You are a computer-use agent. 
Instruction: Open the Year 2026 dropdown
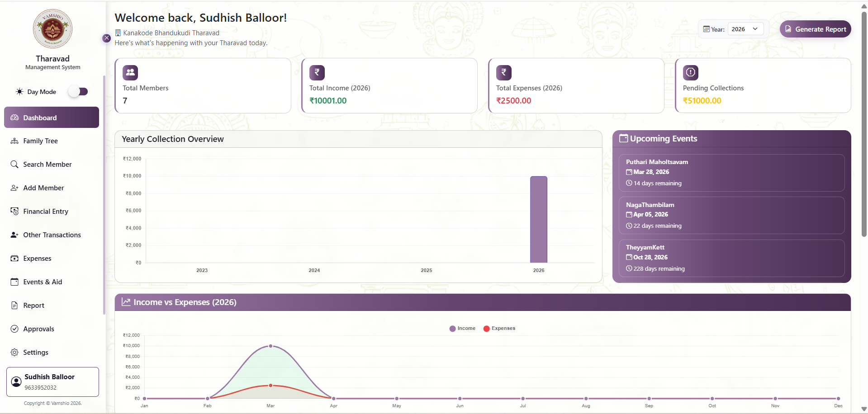tap(745, 29)
